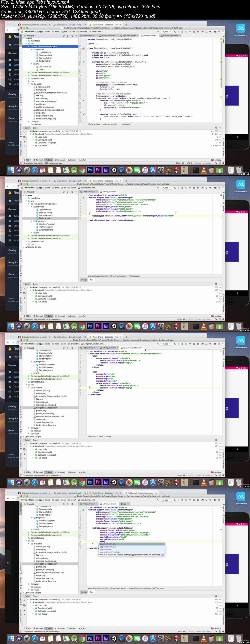The height and width of the screenshot is (644, 250).
Task: Open Chrome from the first frame's dock
Action: [x=82, y=170]
